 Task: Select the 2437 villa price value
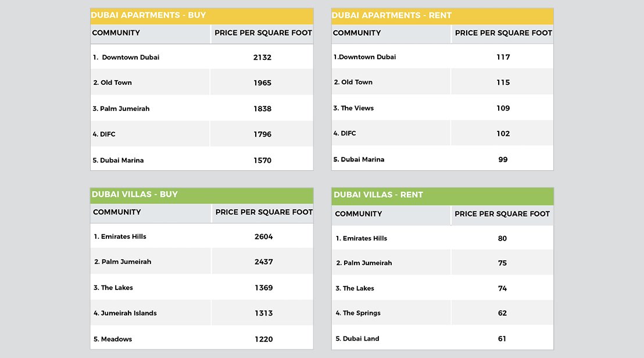pyautogui.click(x=263, y=262)
